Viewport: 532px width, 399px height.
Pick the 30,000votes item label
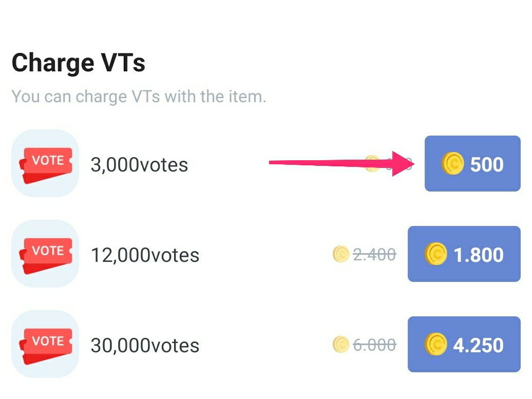point(145,346)
